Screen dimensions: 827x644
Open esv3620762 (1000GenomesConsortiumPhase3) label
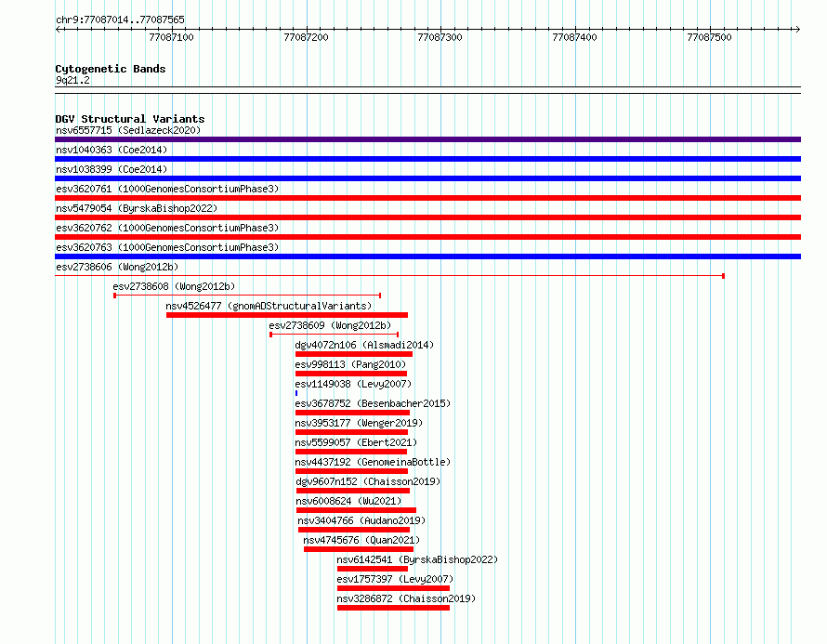tap(167, 228)
